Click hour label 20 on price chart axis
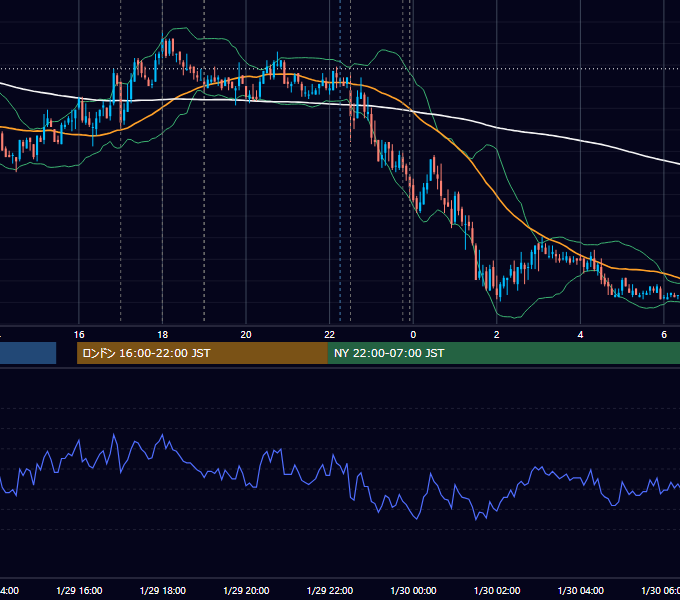This screenshot has height=600, width=680. click(x=246, y=335)
